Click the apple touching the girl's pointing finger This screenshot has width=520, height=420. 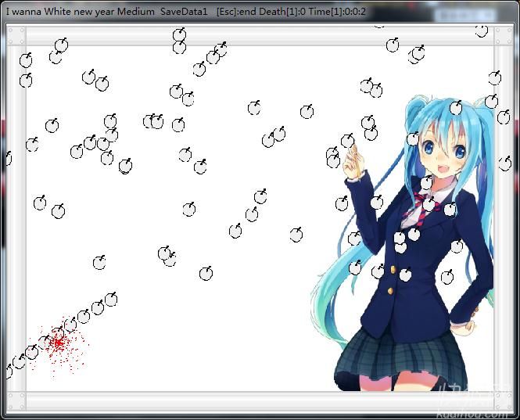tap(347, 141)
